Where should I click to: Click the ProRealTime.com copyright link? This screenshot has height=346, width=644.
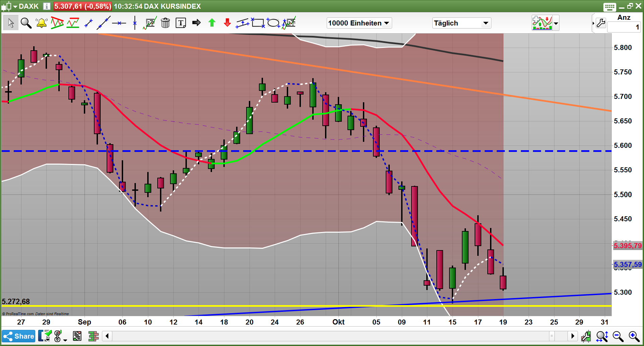pos(18,314)
